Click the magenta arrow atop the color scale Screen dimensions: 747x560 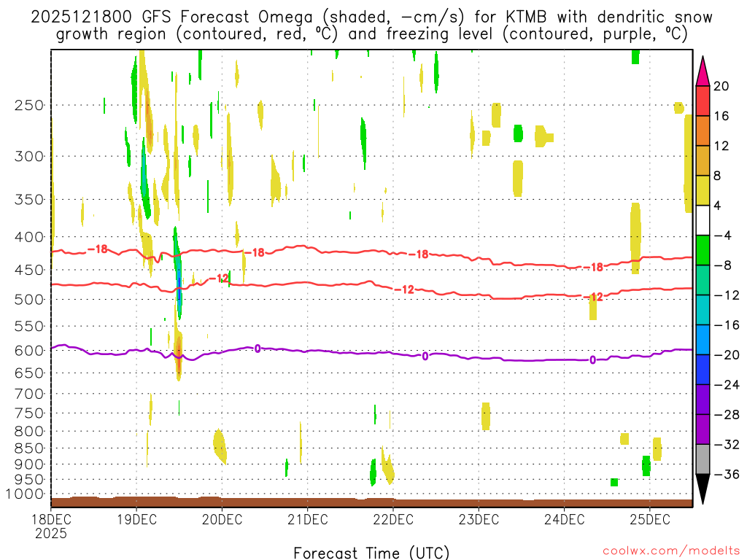pos(703,71)
